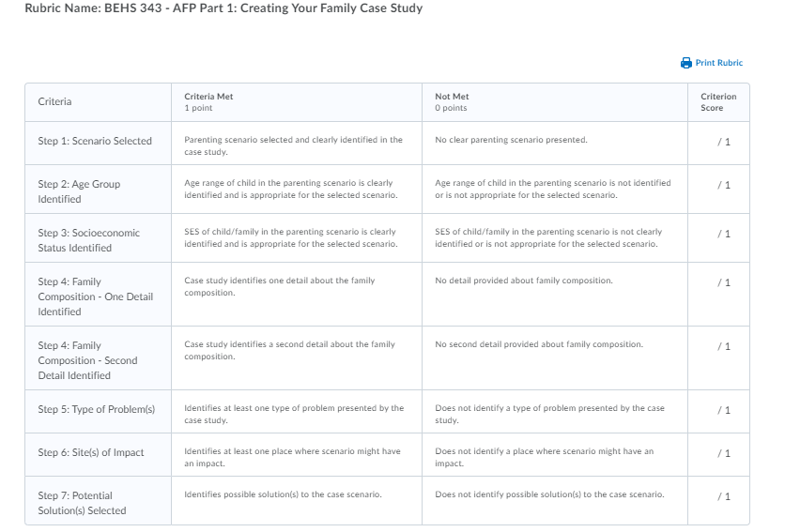Select Step 5: Type of Problem(s) label
The width and height of the screenshot is (785, 532).
(96, 409)
